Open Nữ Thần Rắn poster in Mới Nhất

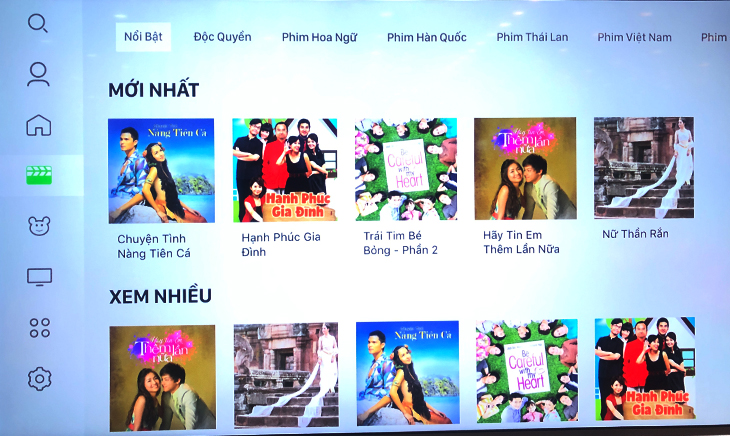point(644,168)
